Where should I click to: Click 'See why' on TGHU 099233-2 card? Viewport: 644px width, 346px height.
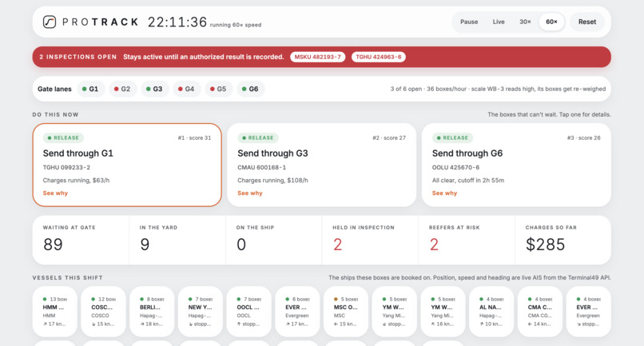(x=55, y=193)
